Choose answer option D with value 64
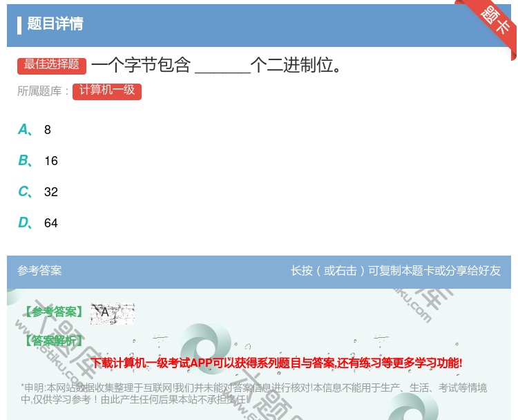518x420 pixels. coord(38,222)
